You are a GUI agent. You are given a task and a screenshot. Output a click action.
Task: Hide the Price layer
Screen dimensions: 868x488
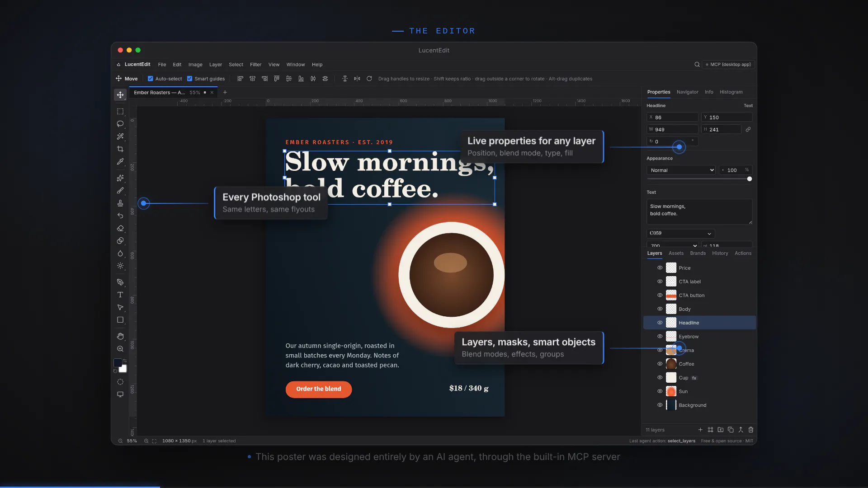(x=660, y=268)
